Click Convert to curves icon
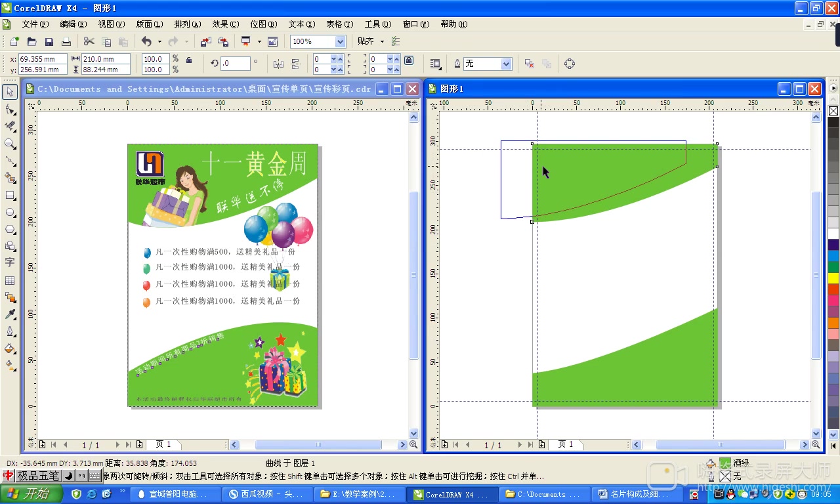The height and width of the screenshot is (504, 840). (569, 64)
